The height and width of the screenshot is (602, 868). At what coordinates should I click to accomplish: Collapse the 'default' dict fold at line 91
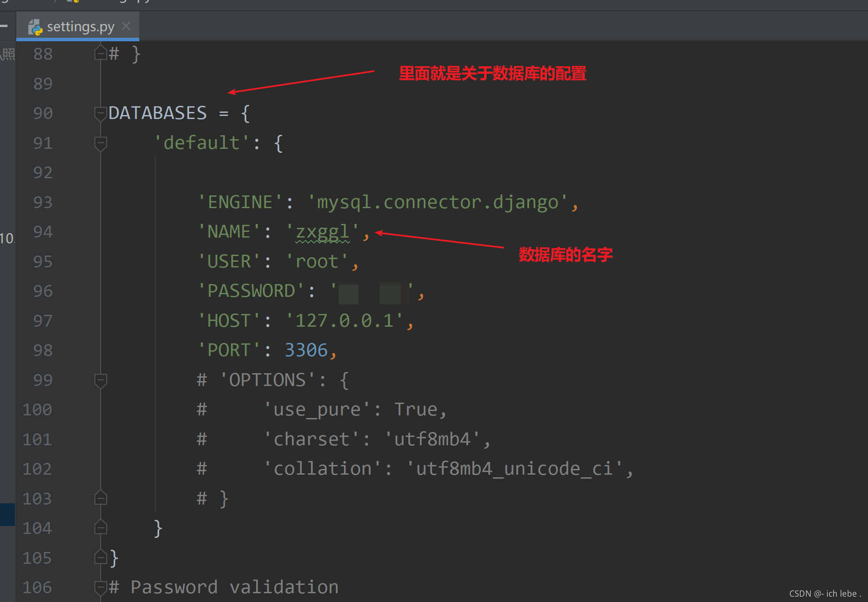click(101, 143)
